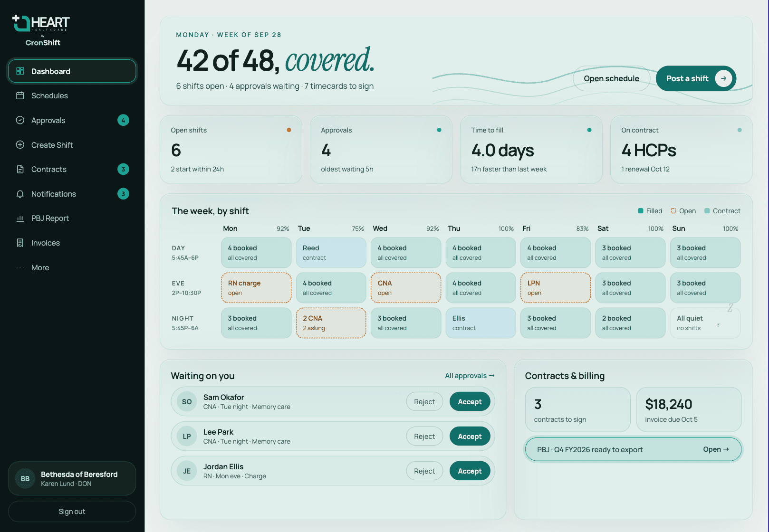The width and height of the screenshot is (769, 532).
Task: Click the Contracts document icon
Action: (x=20, y=169)
